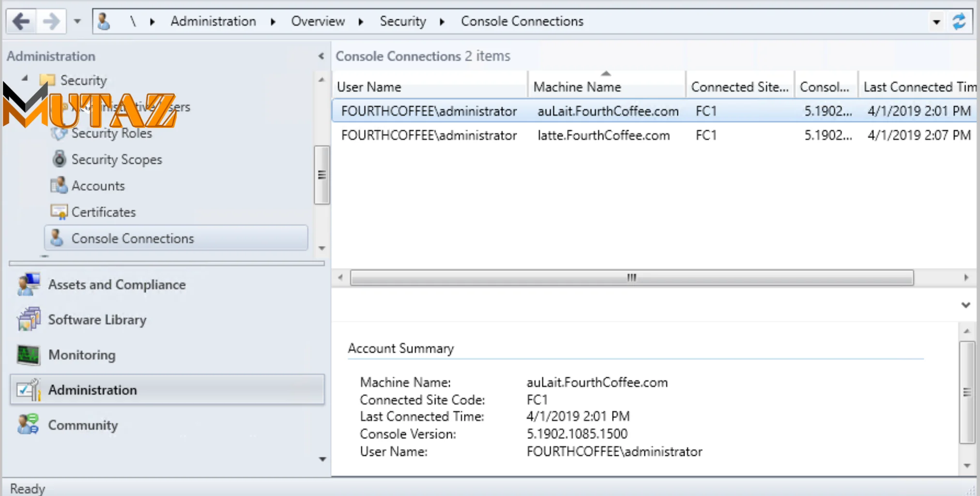The height and width of the screenshot is (496, 980).
Task: Expand breadcrumb arrow after Security
Action: (442, 22)
